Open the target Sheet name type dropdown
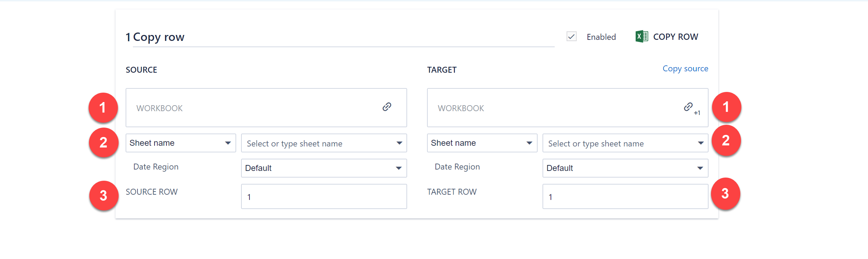 (482, 143)
